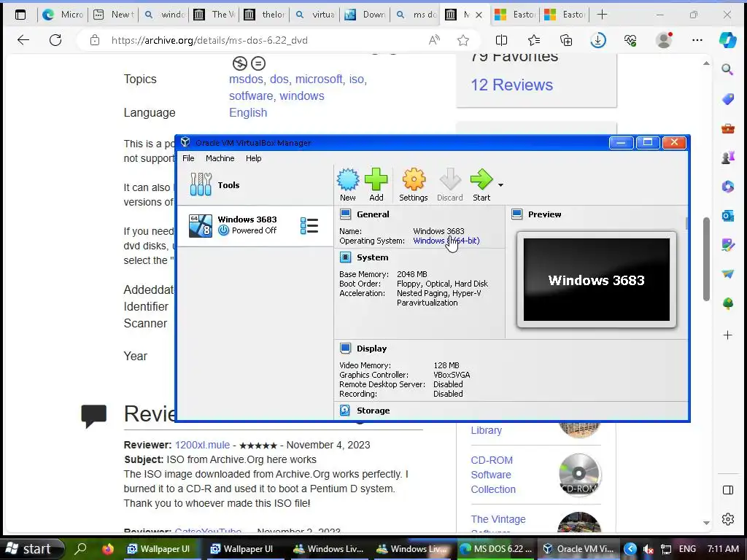Open CD-ROM Software Collection link
Image resolution: width=747 pixels, height=560 pixels.
493,475
